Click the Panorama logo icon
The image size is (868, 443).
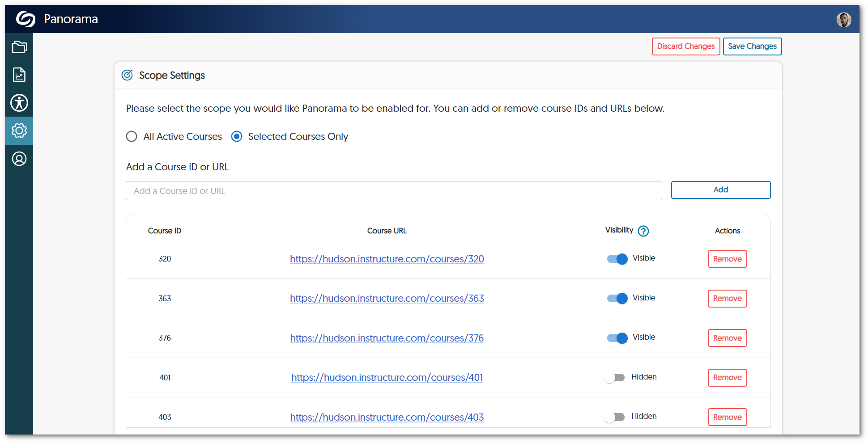click(x=26, y=19)
